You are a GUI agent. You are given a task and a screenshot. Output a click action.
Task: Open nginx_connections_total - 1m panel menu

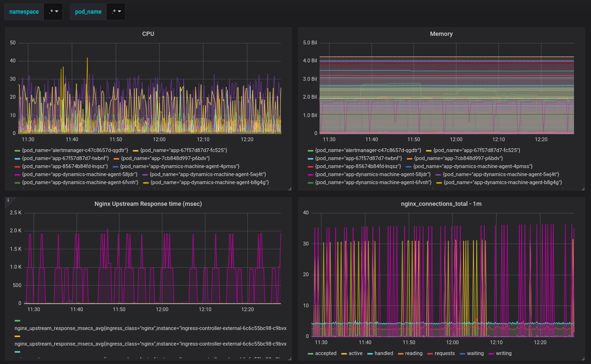[x=441, y=204]
